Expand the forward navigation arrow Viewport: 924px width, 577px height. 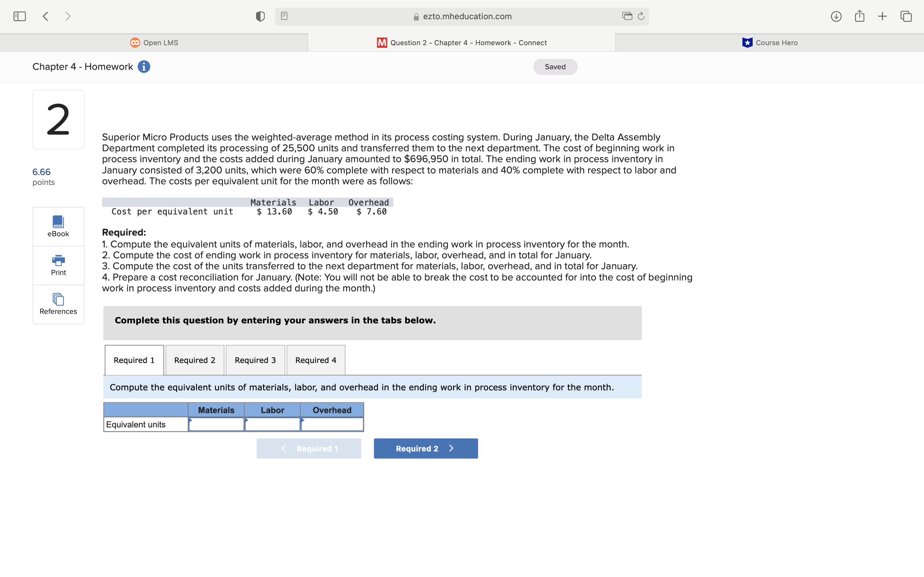pos(68,16)
